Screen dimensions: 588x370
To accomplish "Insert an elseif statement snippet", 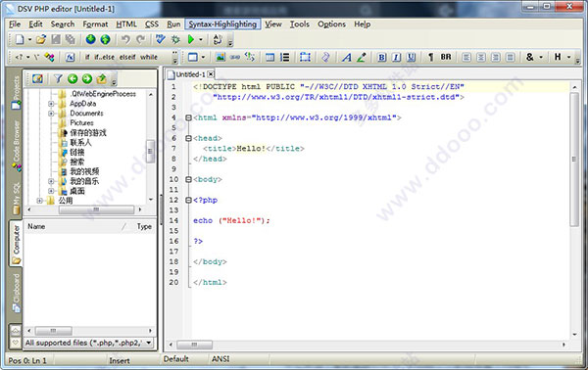I will pyautogui.click(x=127, y=57).
